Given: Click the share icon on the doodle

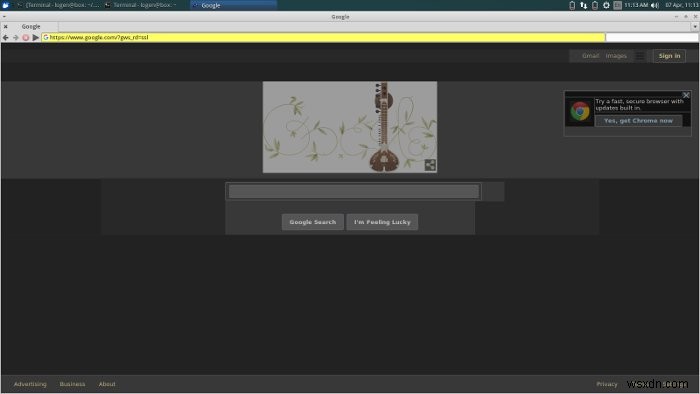Looking at the screenshot, I should [x=430, y=165].
